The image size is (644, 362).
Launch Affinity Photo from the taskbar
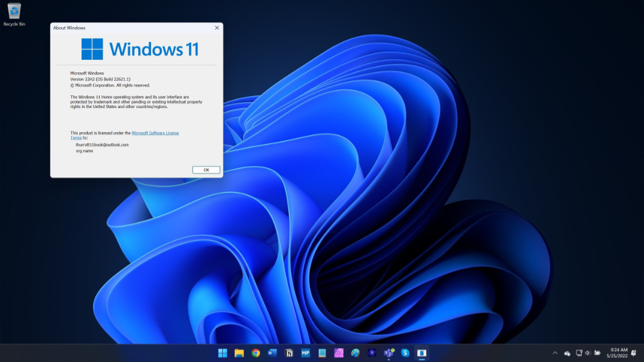pyautogui.click(x=339, y=353)
